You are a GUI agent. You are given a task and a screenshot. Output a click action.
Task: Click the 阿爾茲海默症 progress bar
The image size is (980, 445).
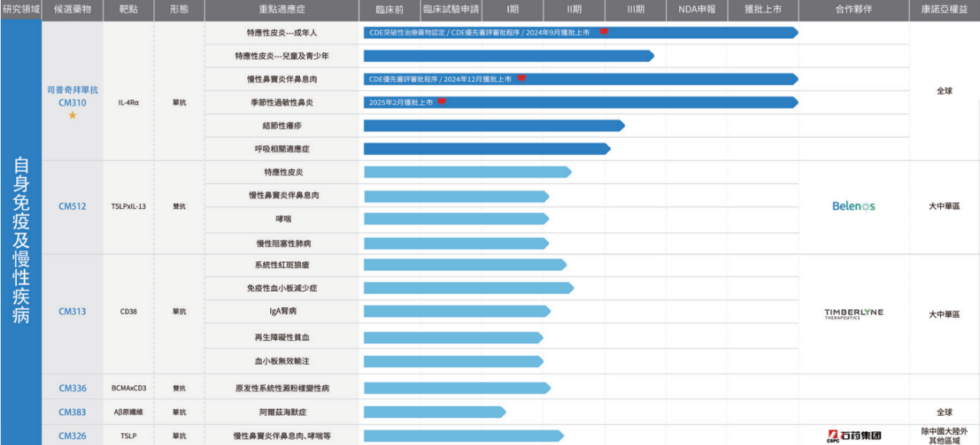434,412
